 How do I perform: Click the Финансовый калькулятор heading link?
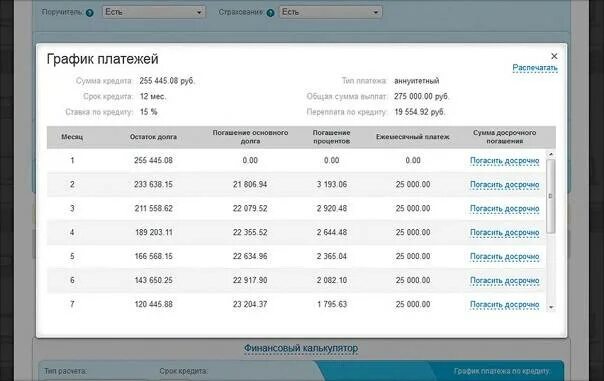click(301, 348)
